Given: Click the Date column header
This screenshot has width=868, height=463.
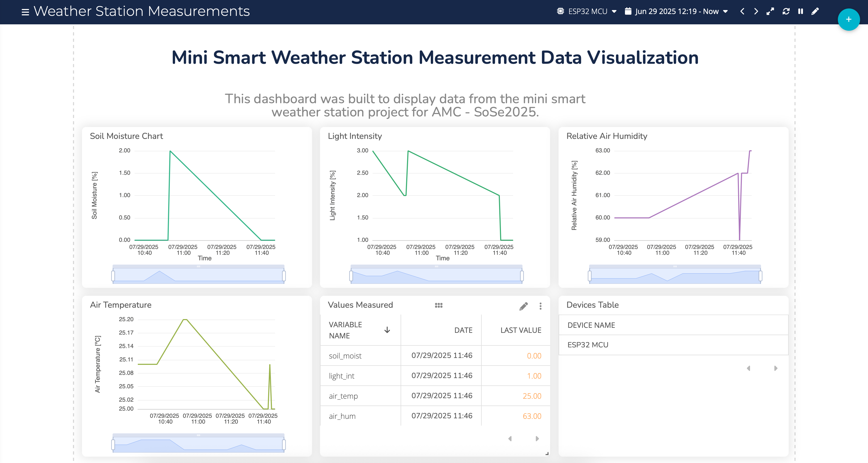Looking at the screenshot, I should (463, 330).
